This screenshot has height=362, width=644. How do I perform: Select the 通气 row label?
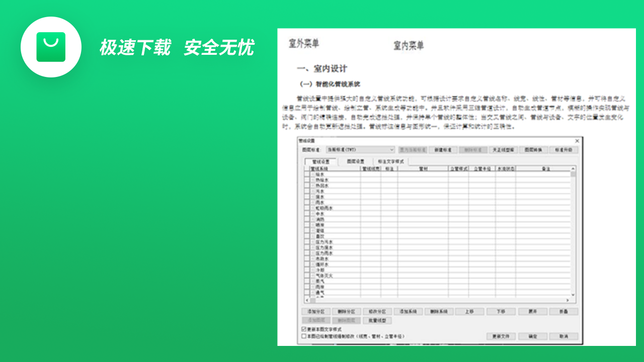pos(320,292)
